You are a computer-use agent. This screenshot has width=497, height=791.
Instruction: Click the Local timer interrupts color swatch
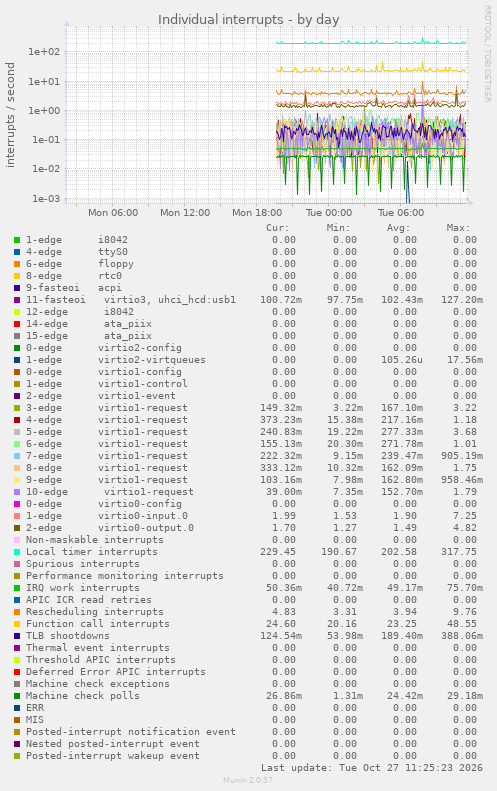click(x=17, y=552)
